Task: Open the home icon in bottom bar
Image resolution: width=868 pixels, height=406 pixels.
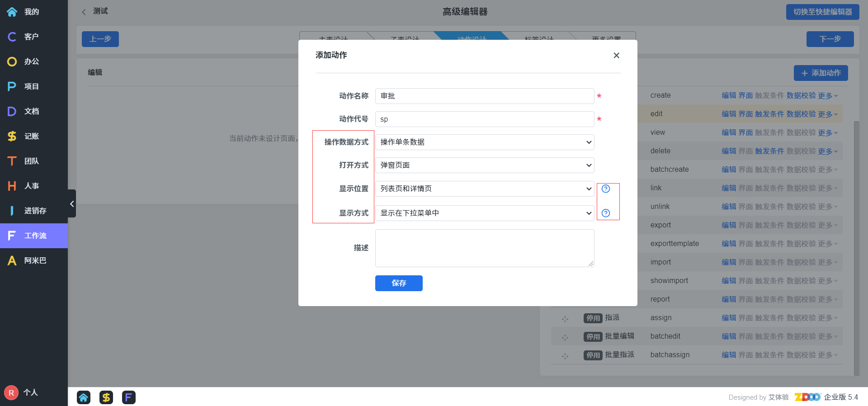Action: [x=84, y=397]
